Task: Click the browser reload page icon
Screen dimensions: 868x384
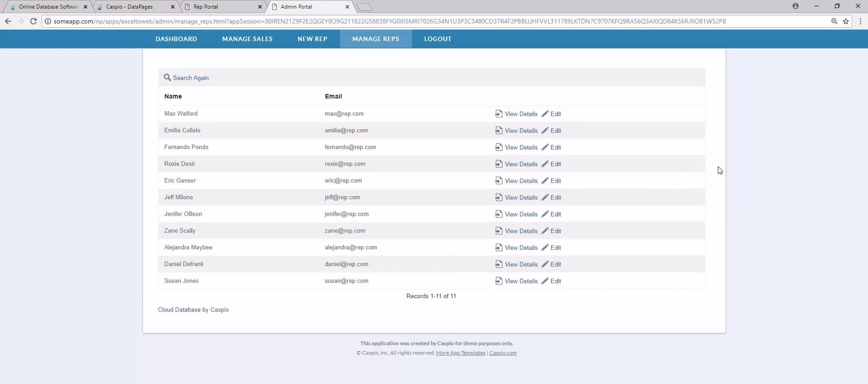Action: click(x=33, y=21)
